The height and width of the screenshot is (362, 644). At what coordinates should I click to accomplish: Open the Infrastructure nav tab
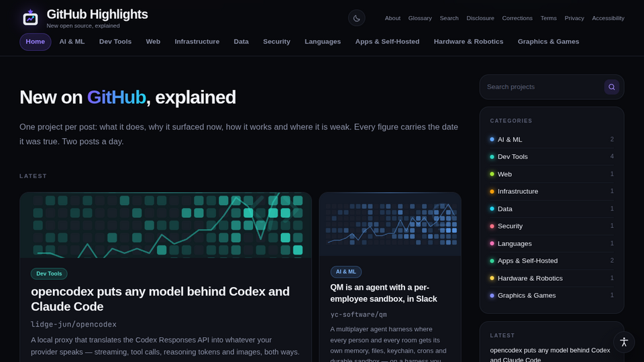197,42
